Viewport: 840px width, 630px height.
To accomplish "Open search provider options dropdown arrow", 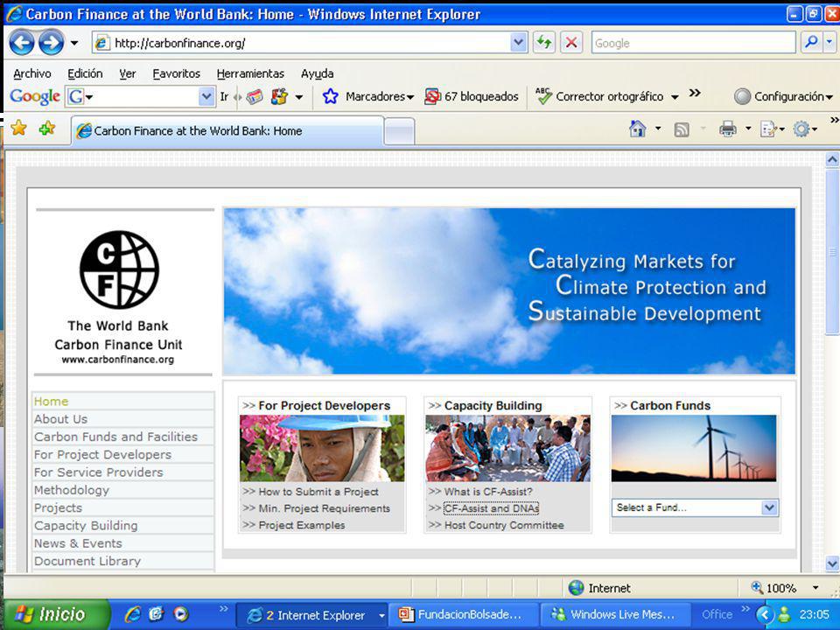I will [x=829, y=42].
